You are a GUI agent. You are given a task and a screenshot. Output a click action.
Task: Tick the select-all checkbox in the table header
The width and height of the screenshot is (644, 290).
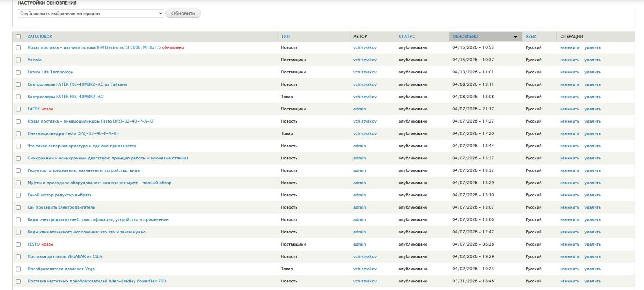(x=18, y=37)
